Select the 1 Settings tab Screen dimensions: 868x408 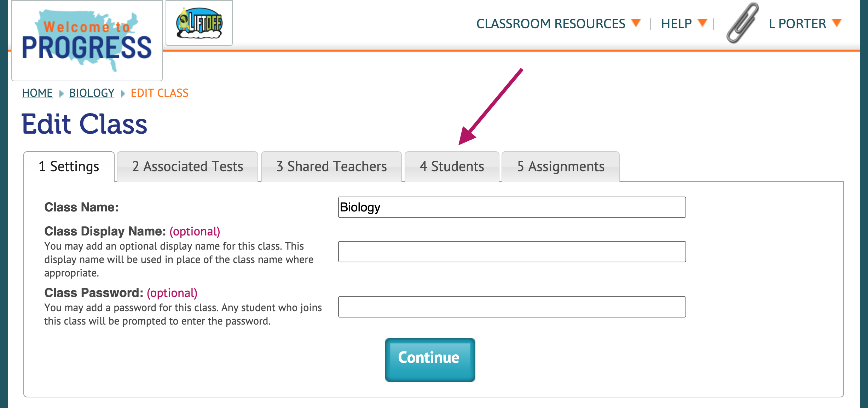[69, 167]
